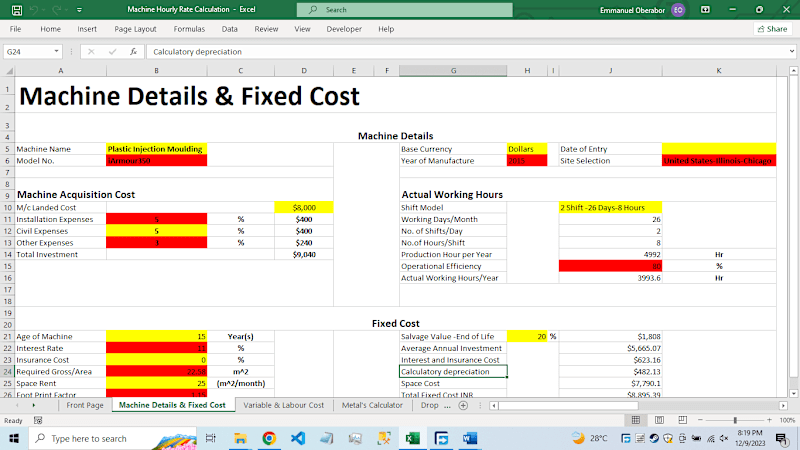This screenshot has height=450, width=800.
Task: Select the $8,000 M/c Landed Cost cell
Action: pos(304,208)
